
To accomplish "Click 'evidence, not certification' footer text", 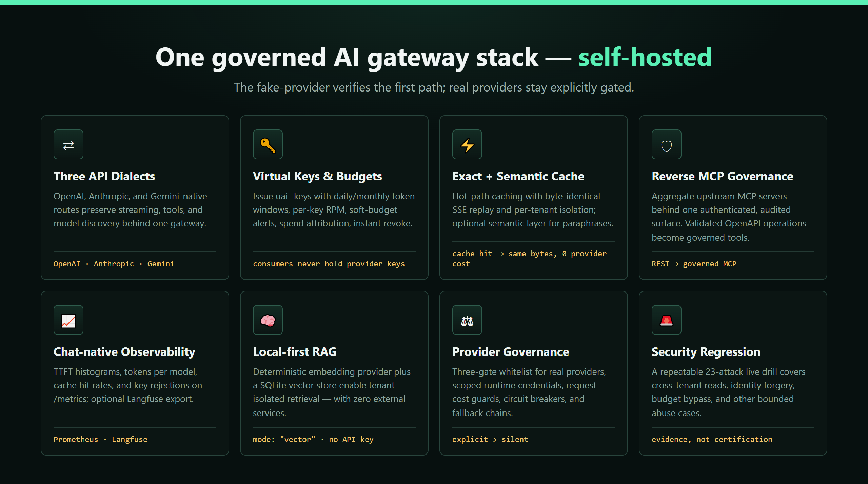I will [712, 439].
